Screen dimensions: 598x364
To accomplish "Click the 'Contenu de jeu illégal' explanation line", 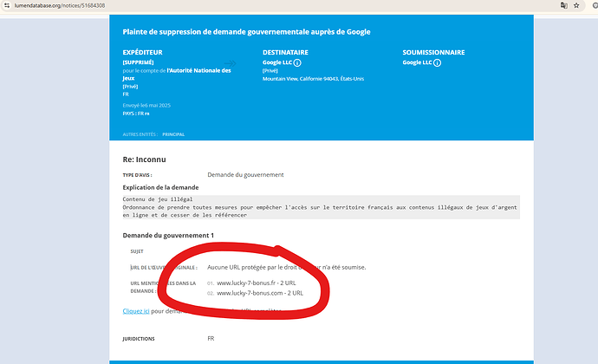I will tap(158, 199).
